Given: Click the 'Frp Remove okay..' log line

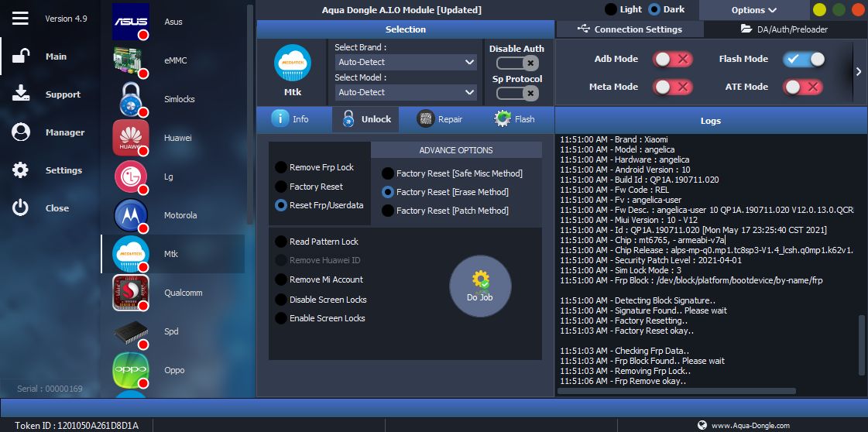Looking at the screenshot, I should [623, 381].
